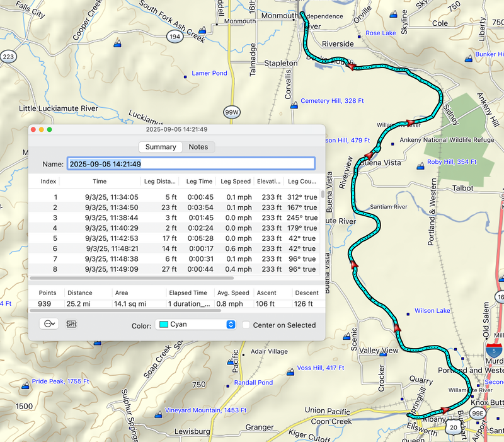Click the 25.2 mi distance value
This screenshot has width=504, height=442.
coord(78,304)
